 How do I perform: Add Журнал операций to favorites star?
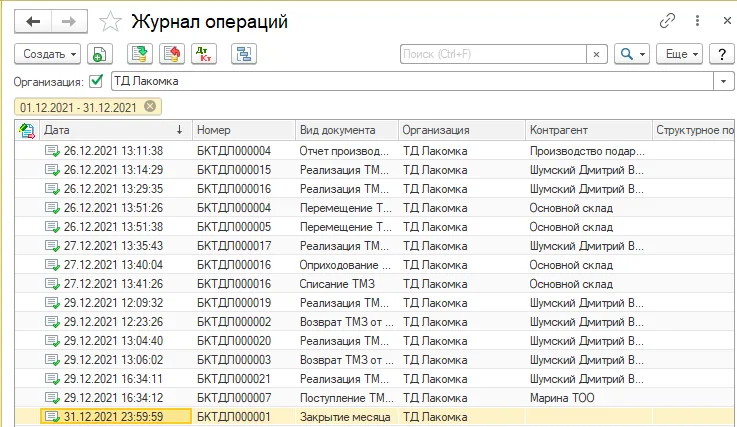(x=110, y=22)
